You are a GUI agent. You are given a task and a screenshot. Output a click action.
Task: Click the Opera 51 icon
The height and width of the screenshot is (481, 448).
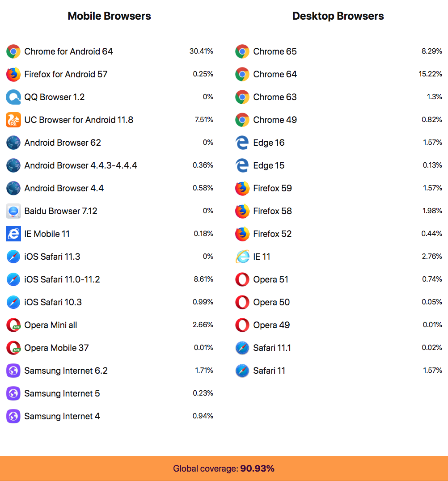[x=242, y=279]
